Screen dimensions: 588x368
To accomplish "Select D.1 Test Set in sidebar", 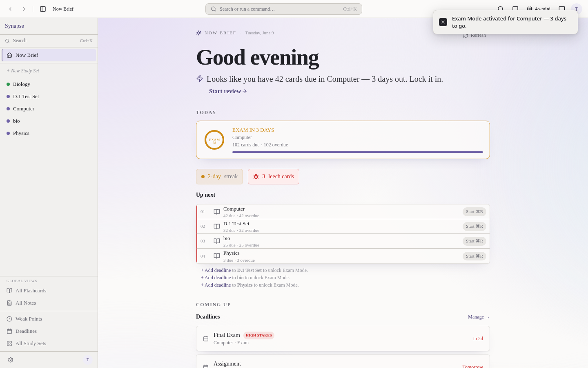I will point(49,96).
